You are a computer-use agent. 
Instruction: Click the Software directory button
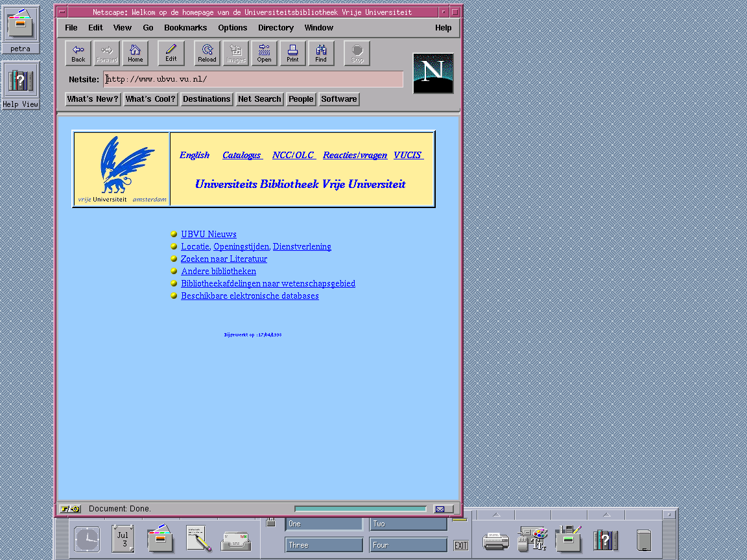pyautogui.click(x=339, y=99)
